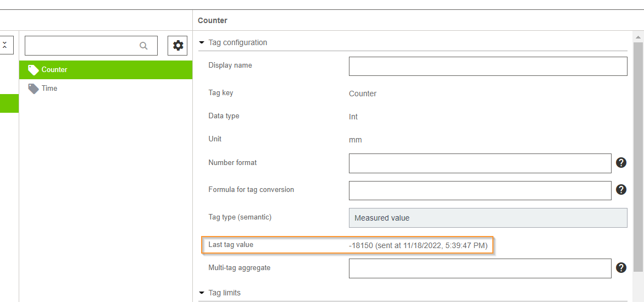
Task: Select the Counter tag in the list
Action: click(x=106, y=70)
